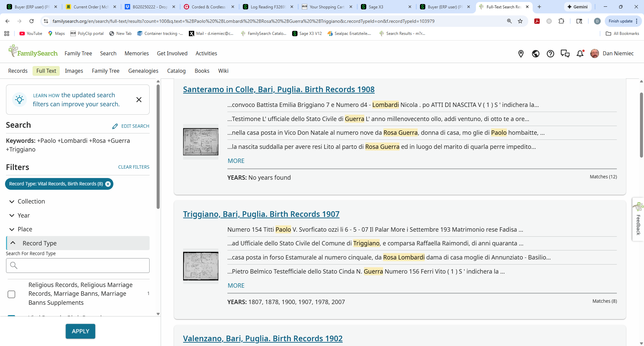Click the Edit Search pencil icon
The image size is (644, 346).
click(115, 126)
